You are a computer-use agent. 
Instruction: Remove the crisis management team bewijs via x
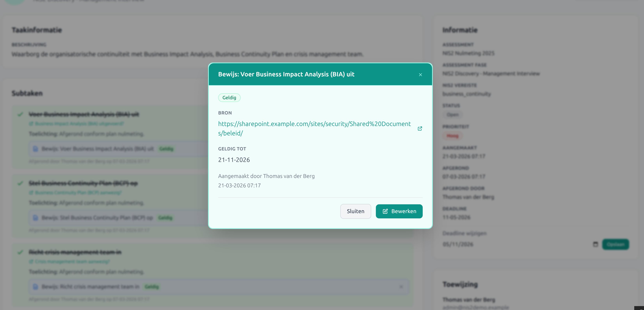click(401, 287)
